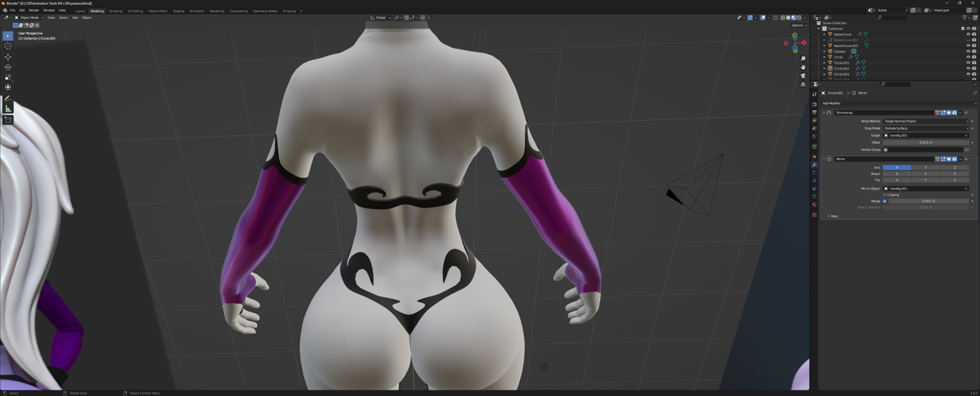Select the Transform tool
Image resolution: width=980 pixels, height=396 pixels.
[8, 87]
